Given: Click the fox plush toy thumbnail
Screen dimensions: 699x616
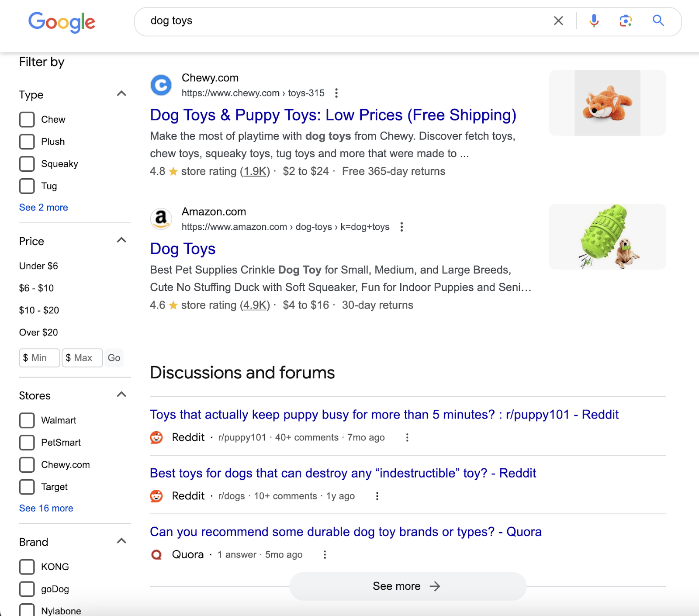Looking at the screenshot, I should click(607, 103).
